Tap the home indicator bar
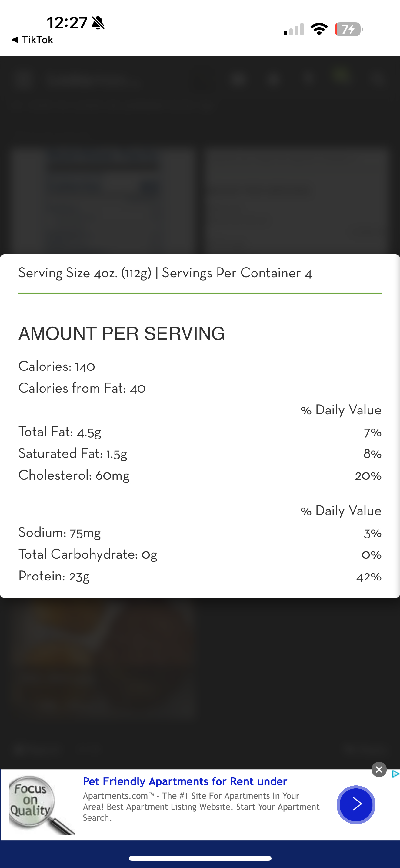400x868 pixels. point(200,858)
